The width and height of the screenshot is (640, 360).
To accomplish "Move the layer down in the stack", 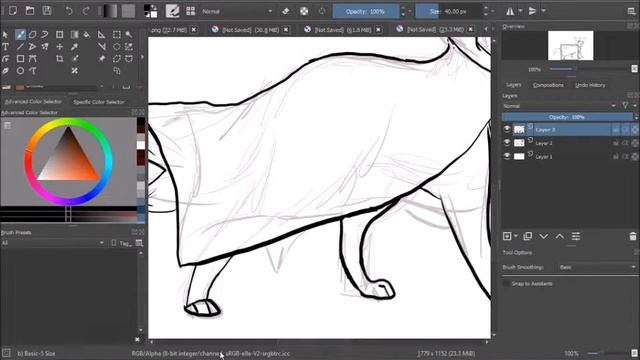I will click(x=544, y=236).
